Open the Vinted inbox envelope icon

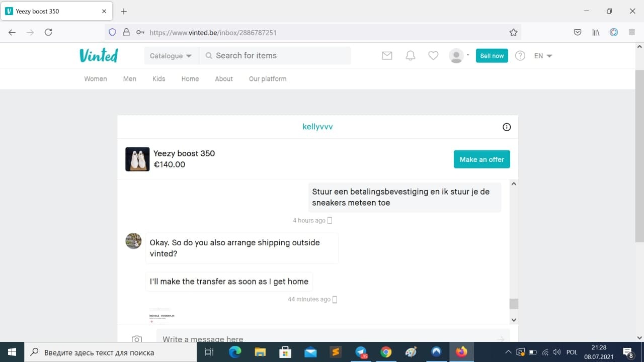(387, 56)
